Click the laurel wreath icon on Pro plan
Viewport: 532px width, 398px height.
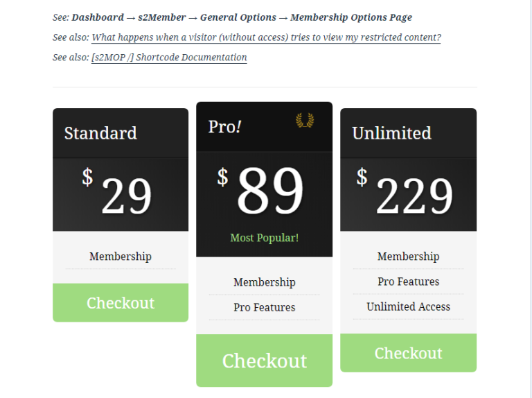tap(305, 121)
